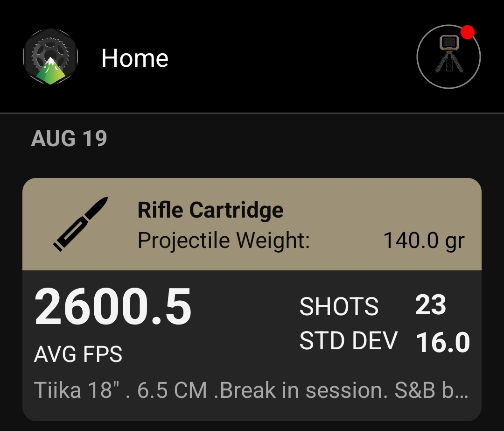Tap the chronograph device tripod icon
504x431 pixels.
449,54
